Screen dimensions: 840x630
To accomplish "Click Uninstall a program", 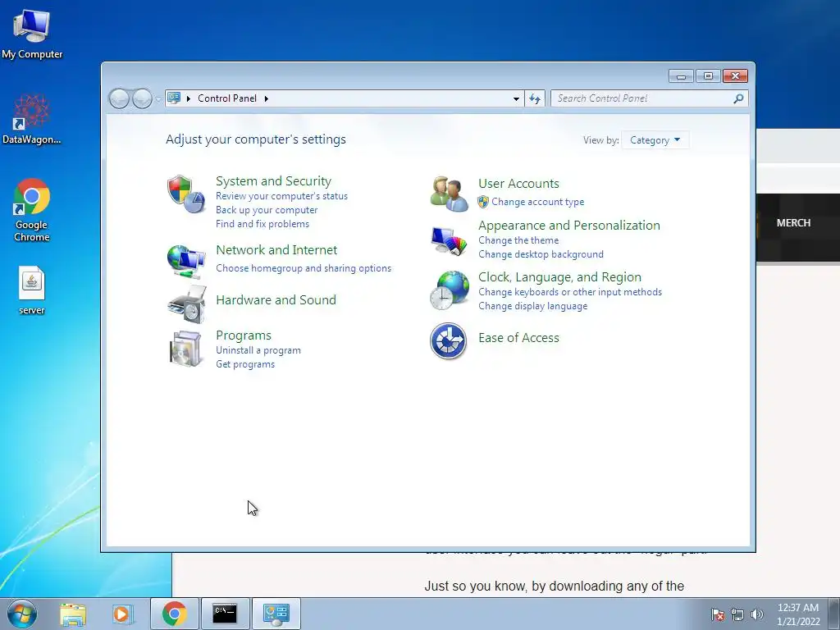I will pos(258,350).
